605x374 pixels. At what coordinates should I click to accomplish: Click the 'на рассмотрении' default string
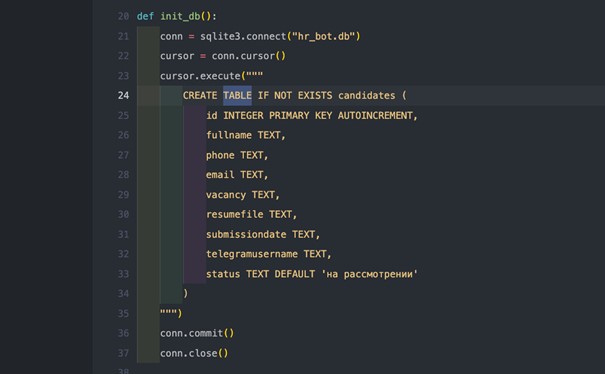coord(370,274)
